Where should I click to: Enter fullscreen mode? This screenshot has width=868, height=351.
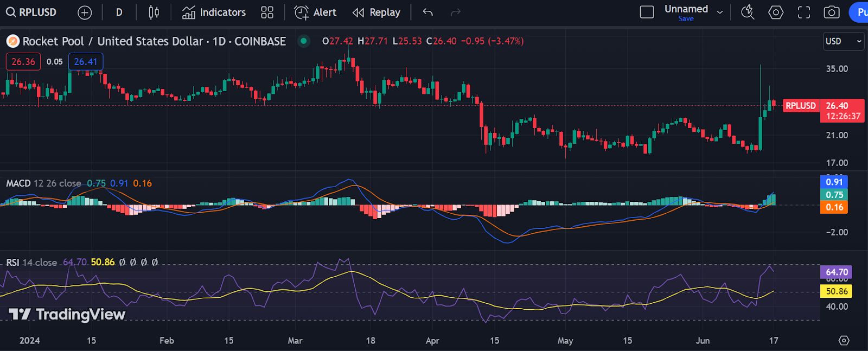[804, 12]
